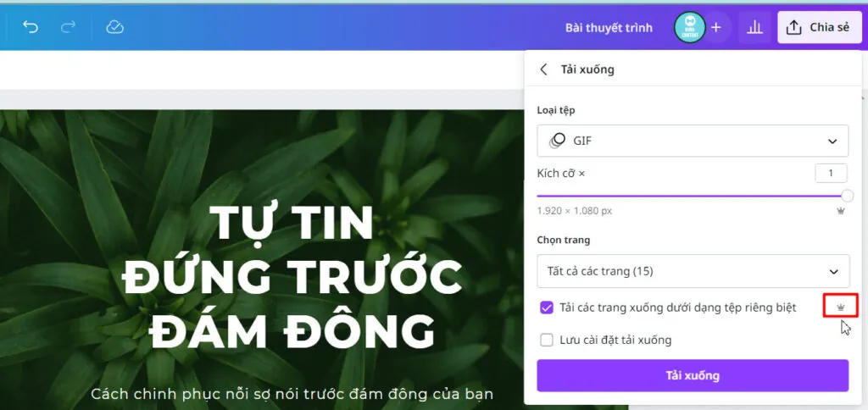The image size is (868, 410).
Task: Uncheck Tải các trang xuống dưới dạng tệp riêng biệt
Action: click(547, 307)
